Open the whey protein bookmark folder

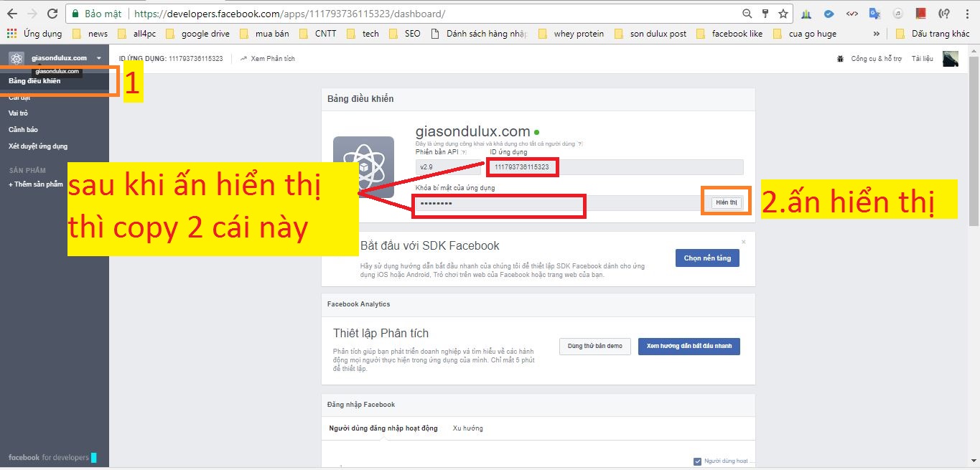[571, 34]
